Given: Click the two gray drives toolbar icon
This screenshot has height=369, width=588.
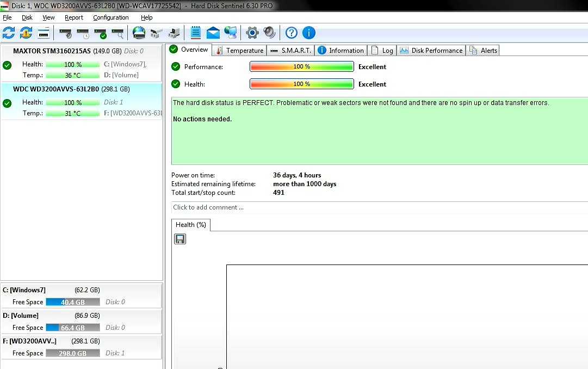Looking at the screenshot, I should pos(156,33).
